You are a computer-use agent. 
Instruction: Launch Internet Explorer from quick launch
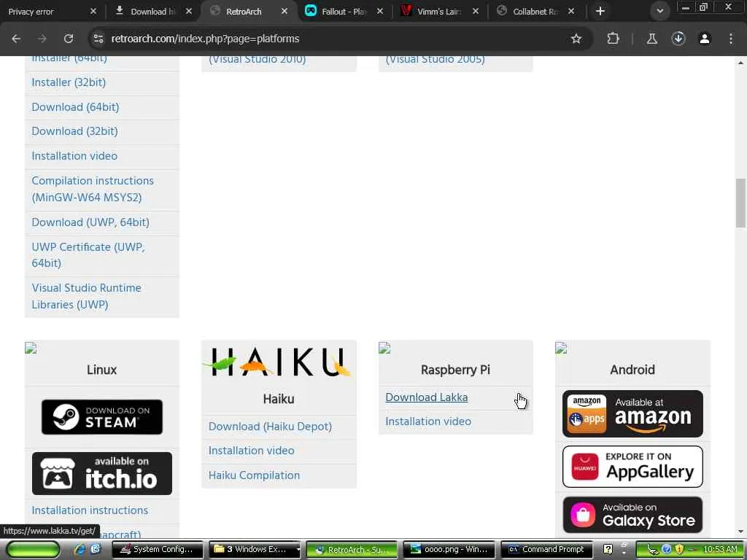tap(80, 550)
